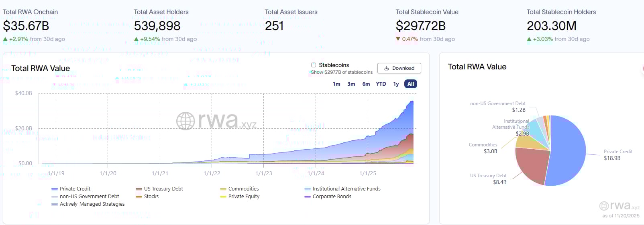This screenshot has height=225, width=644.
Task: Click the Institutional Alternative Funds $2.9B label
Action: tap(511, 127)
